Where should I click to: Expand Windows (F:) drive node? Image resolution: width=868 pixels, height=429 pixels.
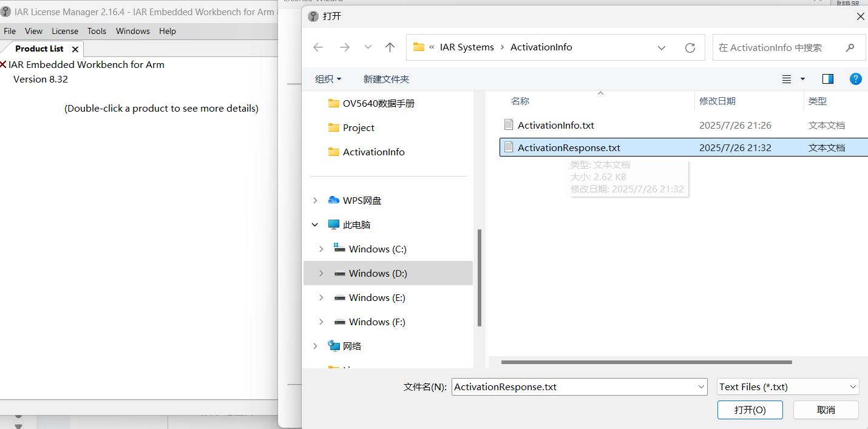click(x=321, y=322)
